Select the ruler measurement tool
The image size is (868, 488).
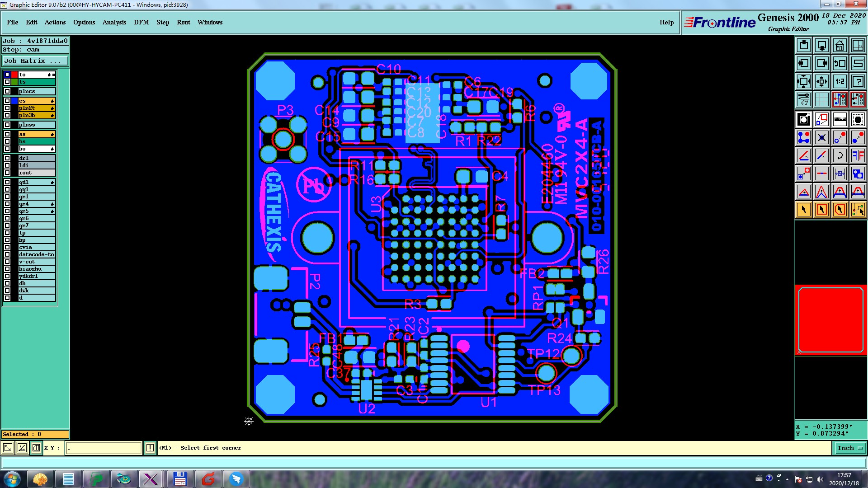point(840,119)
